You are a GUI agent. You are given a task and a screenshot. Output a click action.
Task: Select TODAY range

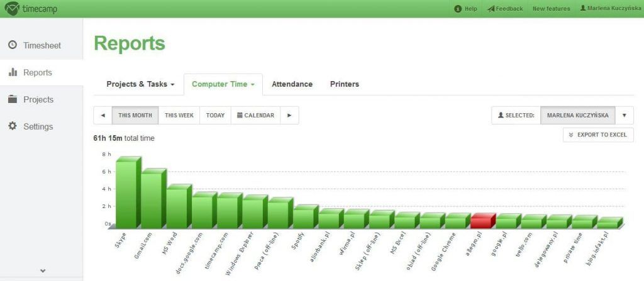[215, 116]
